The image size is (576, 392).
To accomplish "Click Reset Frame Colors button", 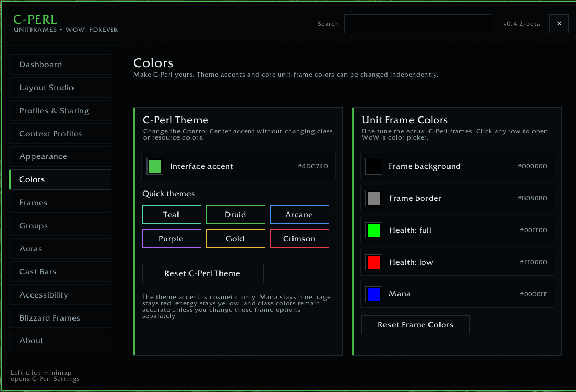I will pos(415,325).
